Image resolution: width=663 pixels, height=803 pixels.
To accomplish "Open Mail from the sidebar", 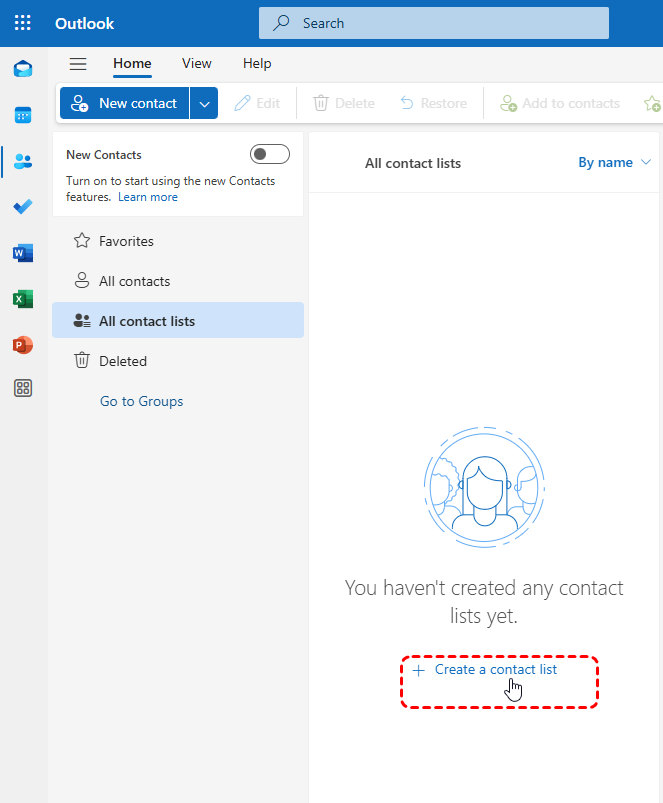I will (23, 69).
